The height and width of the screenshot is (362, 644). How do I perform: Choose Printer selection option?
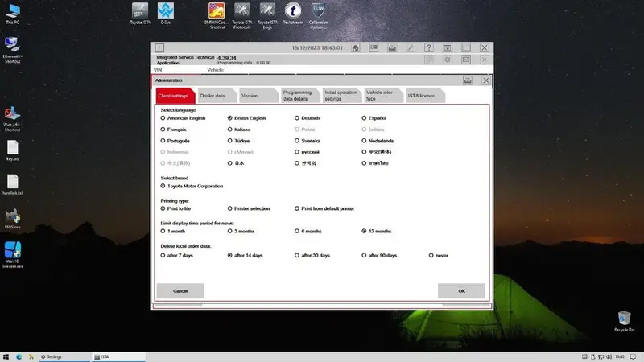[x=230, y=208]
